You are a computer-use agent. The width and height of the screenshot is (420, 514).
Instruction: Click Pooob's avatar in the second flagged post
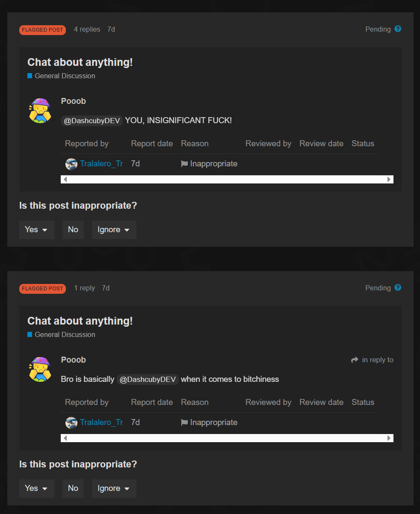(40, 369)
